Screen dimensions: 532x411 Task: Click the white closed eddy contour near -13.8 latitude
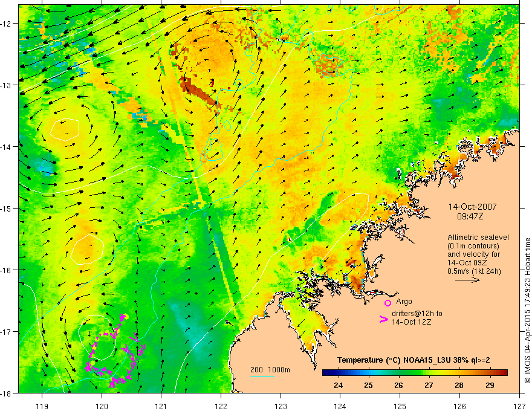pos(65,129)
